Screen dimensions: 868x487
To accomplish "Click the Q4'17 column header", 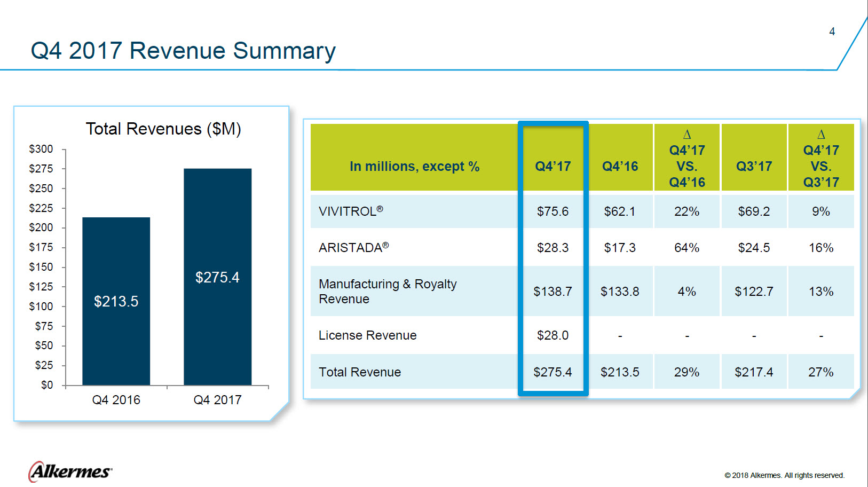I will coord(553,167).
